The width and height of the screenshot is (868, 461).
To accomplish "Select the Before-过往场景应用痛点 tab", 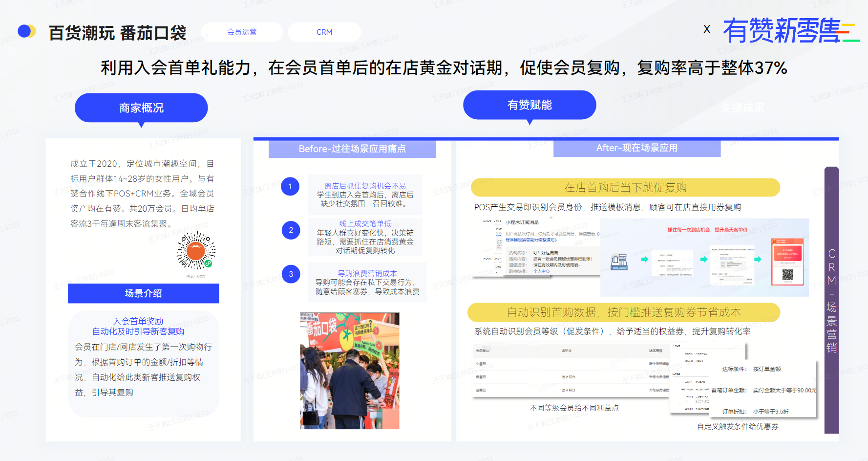I will (x=352, y=149).
